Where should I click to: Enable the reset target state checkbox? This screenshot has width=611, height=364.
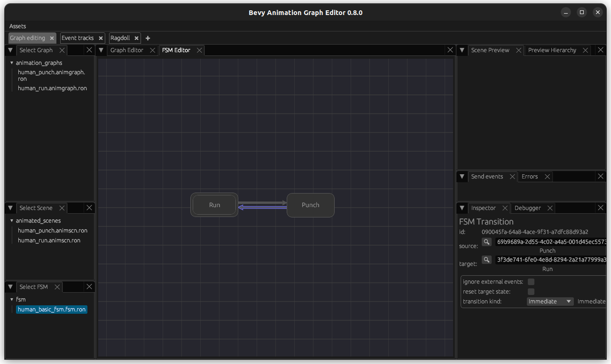click(531, 291)
